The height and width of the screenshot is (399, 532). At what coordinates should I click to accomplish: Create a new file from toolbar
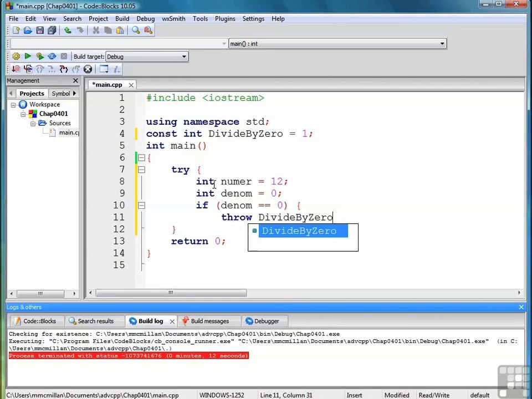tap(16, 30)
